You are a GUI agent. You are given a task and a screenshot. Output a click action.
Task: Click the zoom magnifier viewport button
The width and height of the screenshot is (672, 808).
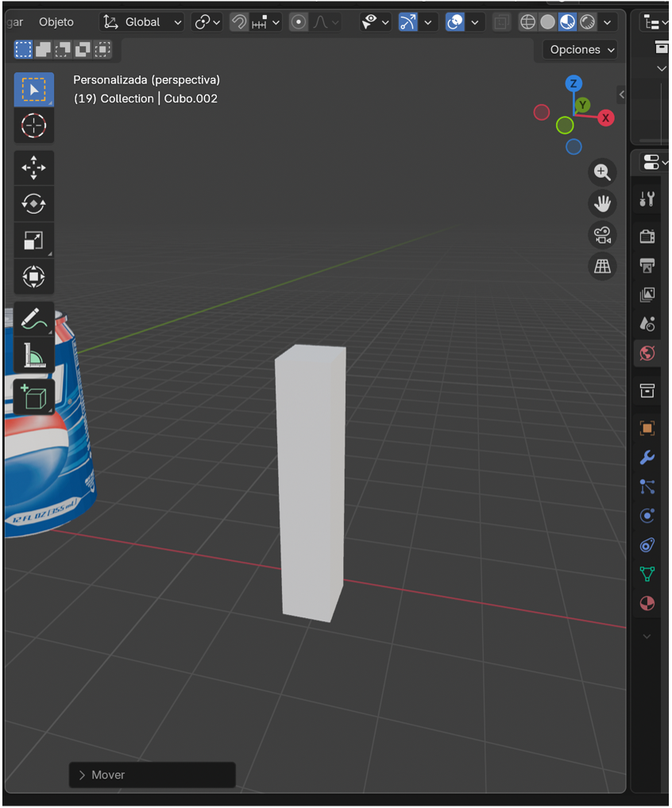[602, 172]
